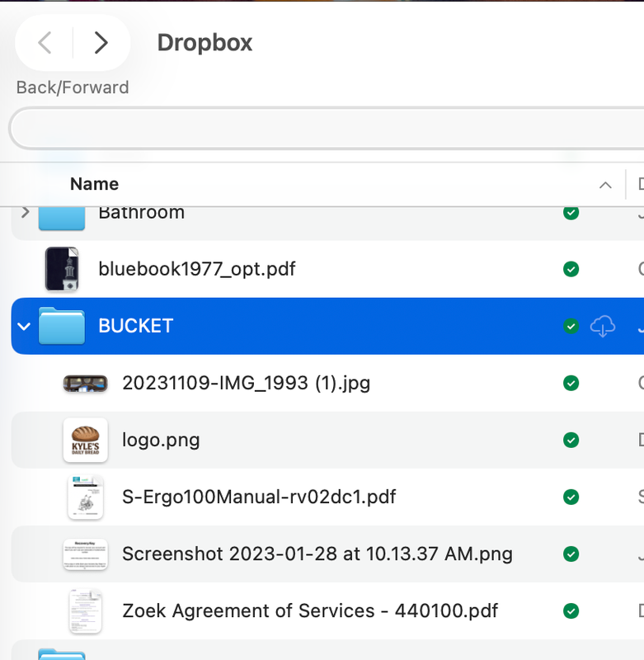Select the 20231109-IMG_1993 (1).jpg file
Viewport: 644px width, 660px height.
[x=246, y=383]
